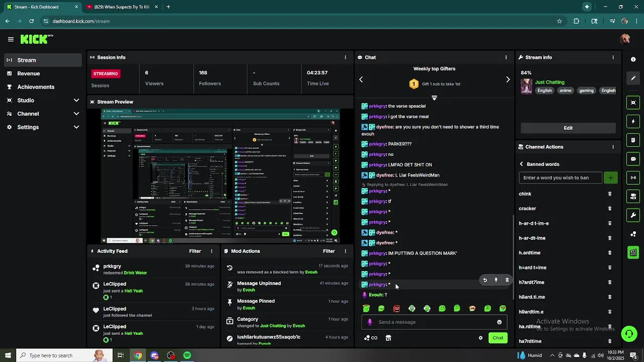644x362 pixels.
Task: Focus the 'Enter a word you wish to ban' field
Action: coord(560,177)
